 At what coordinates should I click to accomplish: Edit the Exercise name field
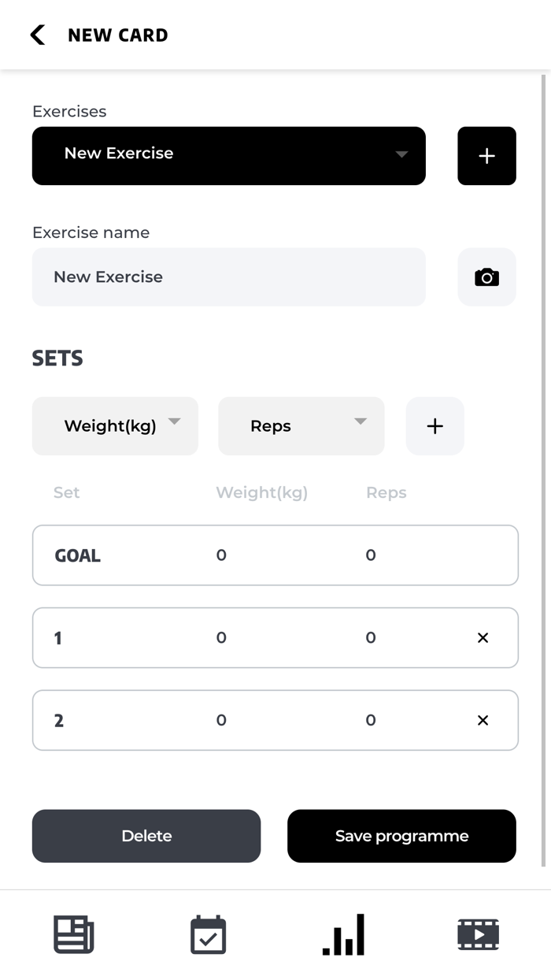coord(228,277)
